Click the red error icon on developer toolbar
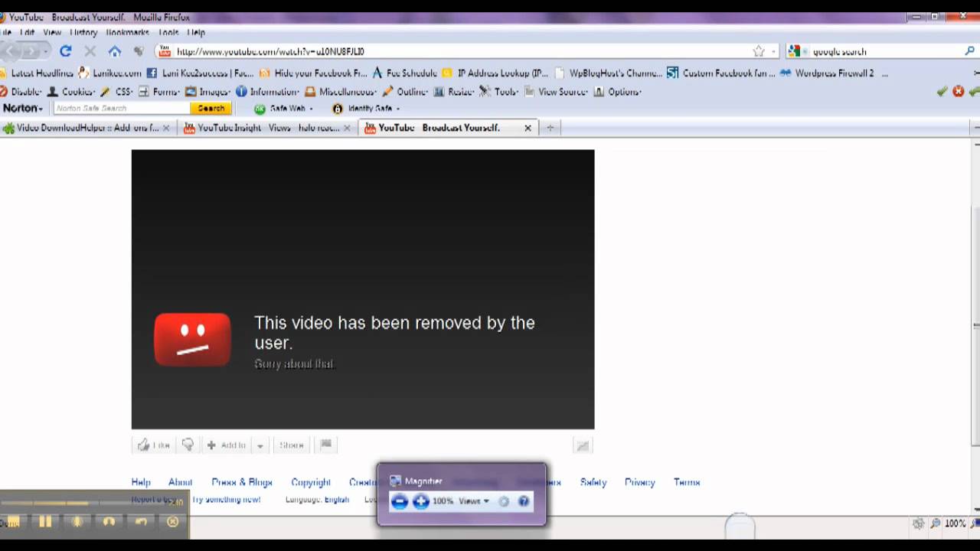Image resolution: width=980 pixels, height=551 pixels. pyautogui.click(x=959, y=91)
